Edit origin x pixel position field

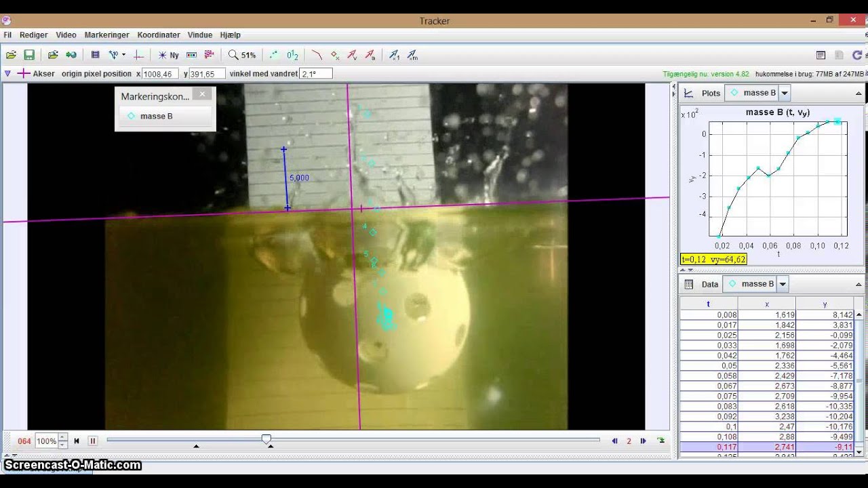pyautogui.click(x=161, y=74)
